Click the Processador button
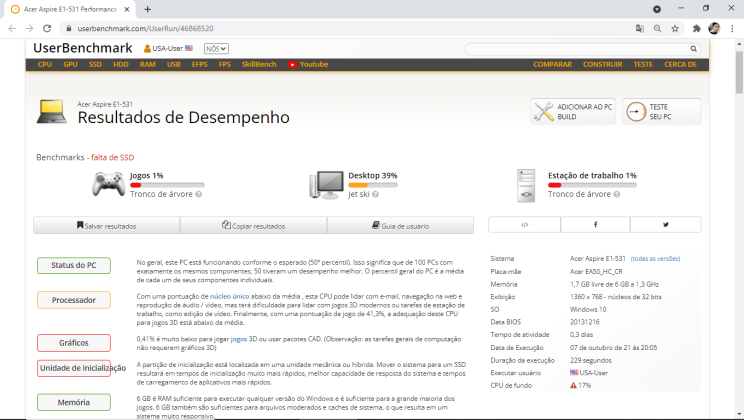The height and width of the screenshot is (420, 744). pyautogui.click(x=74, y=300)
